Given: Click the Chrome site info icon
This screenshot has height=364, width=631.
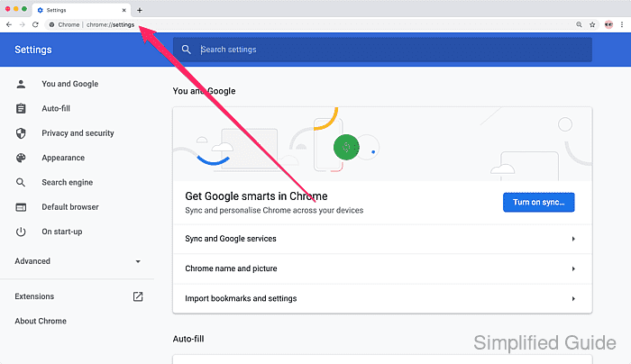Looking at the screenshot, I should click(51, 24).
